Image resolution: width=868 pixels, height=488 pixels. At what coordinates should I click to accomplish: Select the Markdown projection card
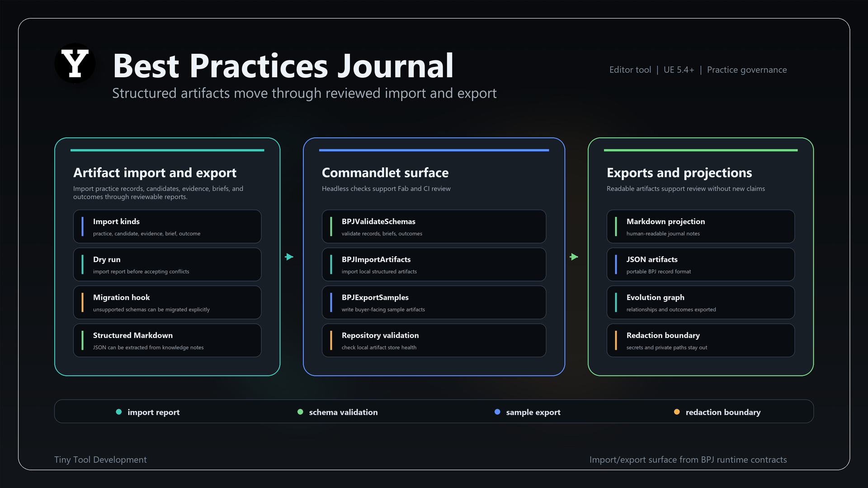(701, 226)
